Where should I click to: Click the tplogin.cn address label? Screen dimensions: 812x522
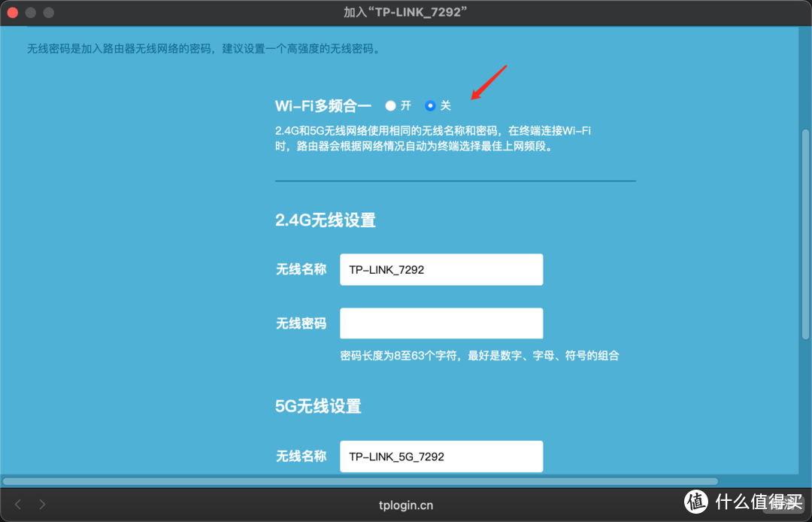click(x=406, y=505)
